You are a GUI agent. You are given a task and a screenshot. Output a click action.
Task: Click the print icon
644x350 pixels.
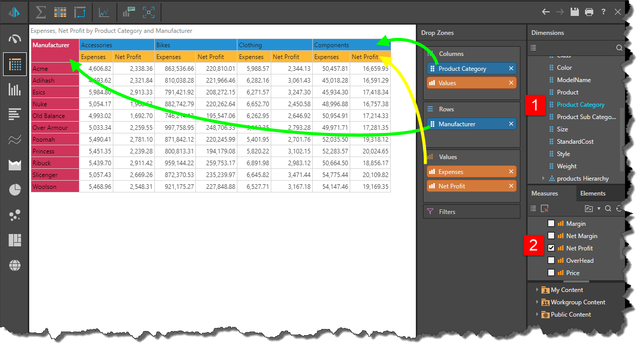(x=589, y=12)
